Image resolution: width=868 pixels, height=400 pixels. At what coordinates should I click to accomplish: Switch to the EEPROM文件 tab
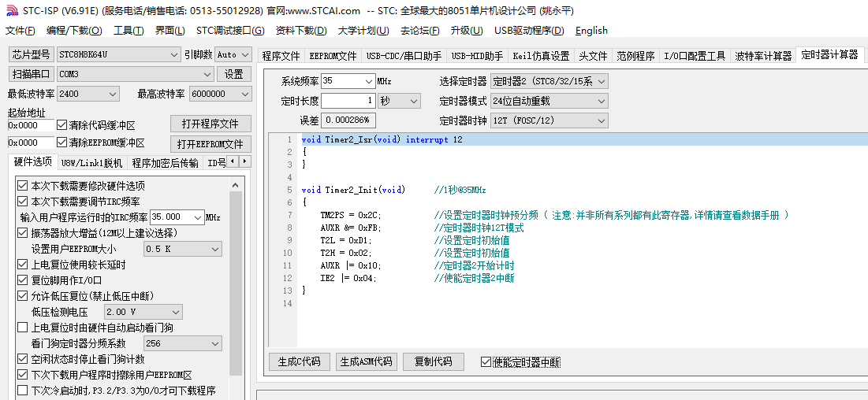[333, 56]
